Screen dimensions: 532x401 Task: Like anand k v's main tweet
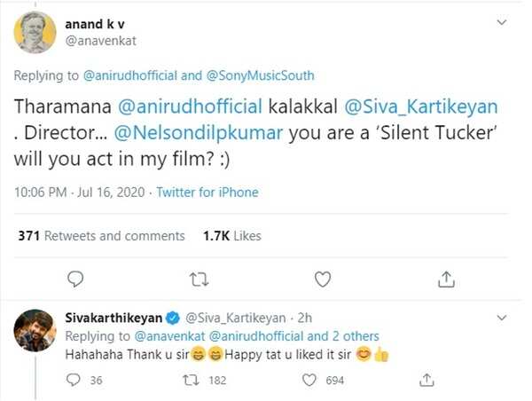click(x=324, y=279)
